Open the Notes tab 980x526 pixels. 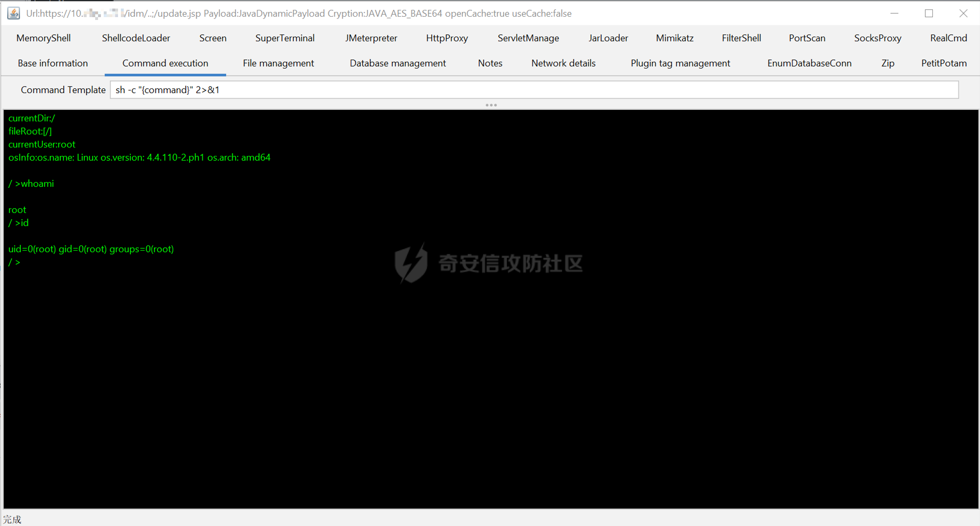coord(490,63)
